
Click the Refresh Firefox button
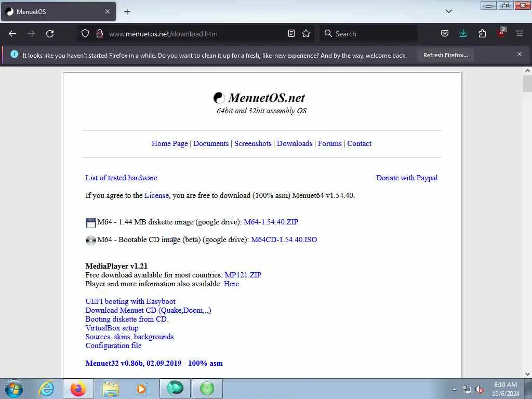[445, 55]
